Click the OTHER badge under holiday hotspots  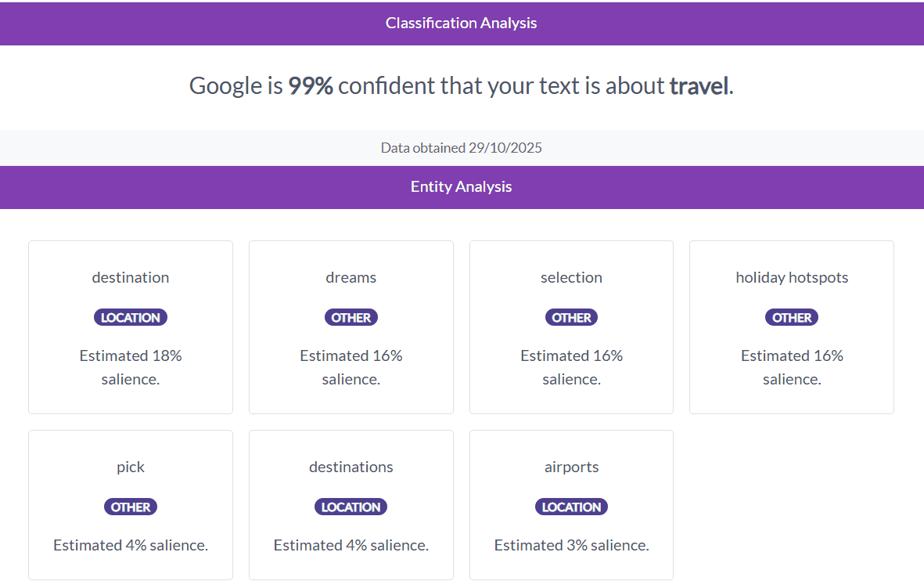(x=792, y=317)
